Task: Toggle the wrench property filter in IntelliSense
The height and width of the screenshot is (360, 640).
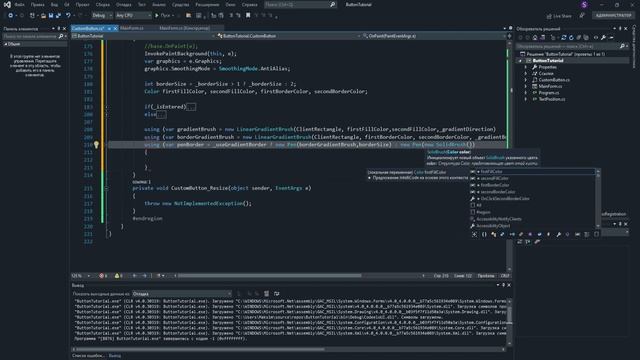Action: [x=558, y=234]
